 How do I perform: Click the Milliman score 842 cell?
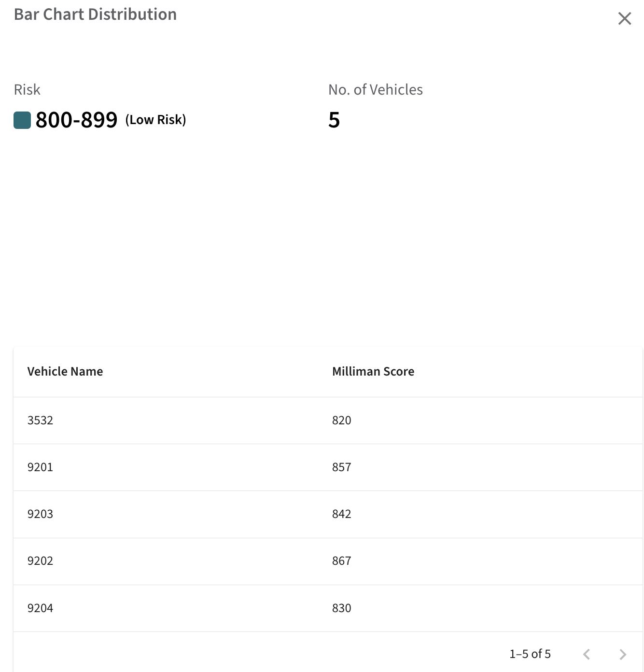click(x=342, y=514)
